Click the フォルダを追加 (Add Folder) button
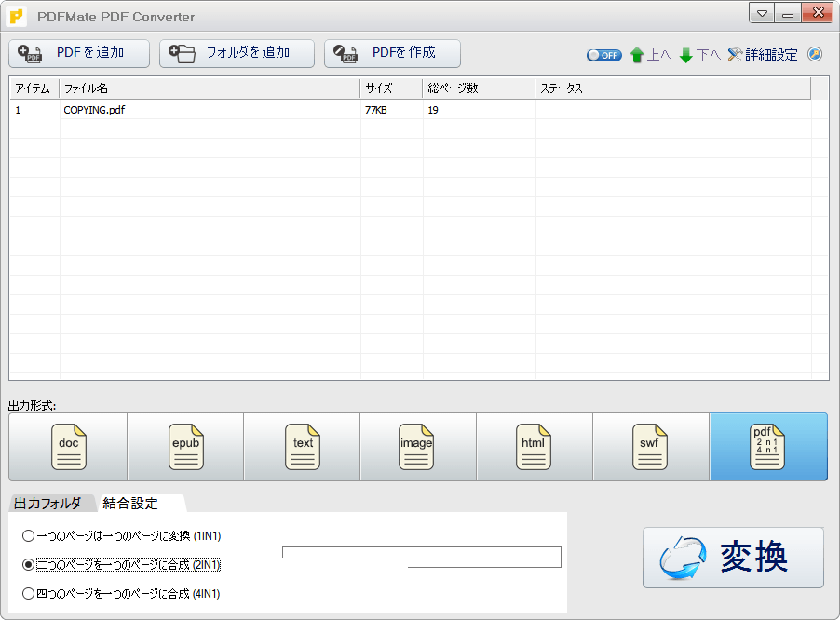Screen dimensions: 840x620 point(237,53)
